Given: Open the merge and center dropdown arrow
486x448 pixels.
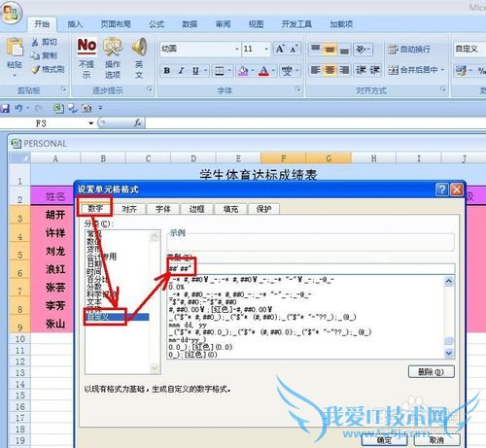Looking at the screenshot, I should [x=442, y=70].
